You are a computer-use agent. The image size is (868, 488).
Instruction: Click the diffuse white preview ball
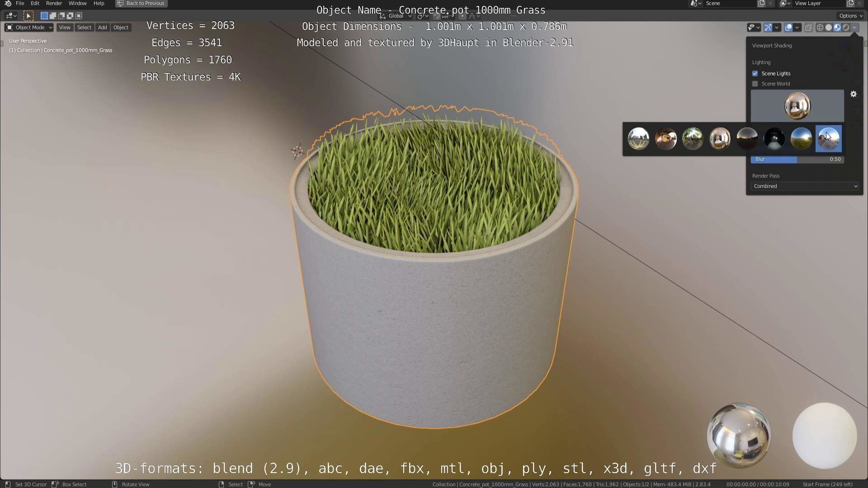pos(825,435)
